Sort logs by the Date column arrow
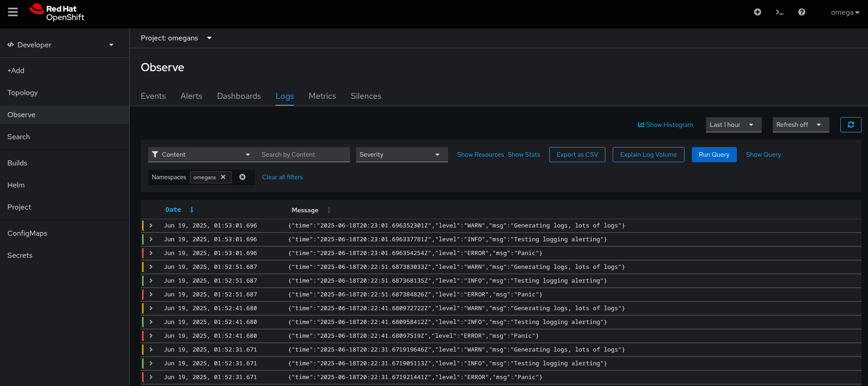868x386 pixels. [192, 210]
